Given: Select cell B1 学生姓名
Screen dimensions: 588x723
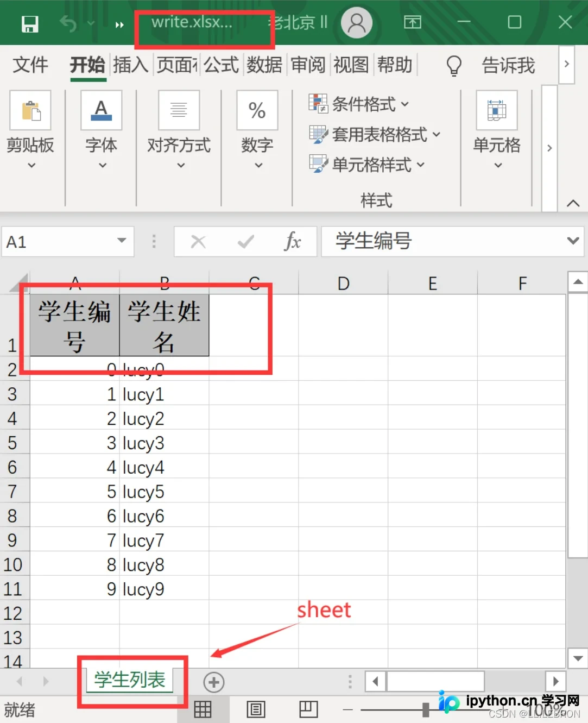Looking at the screenshot, I should pyautogui.click(x=164, y=325).
